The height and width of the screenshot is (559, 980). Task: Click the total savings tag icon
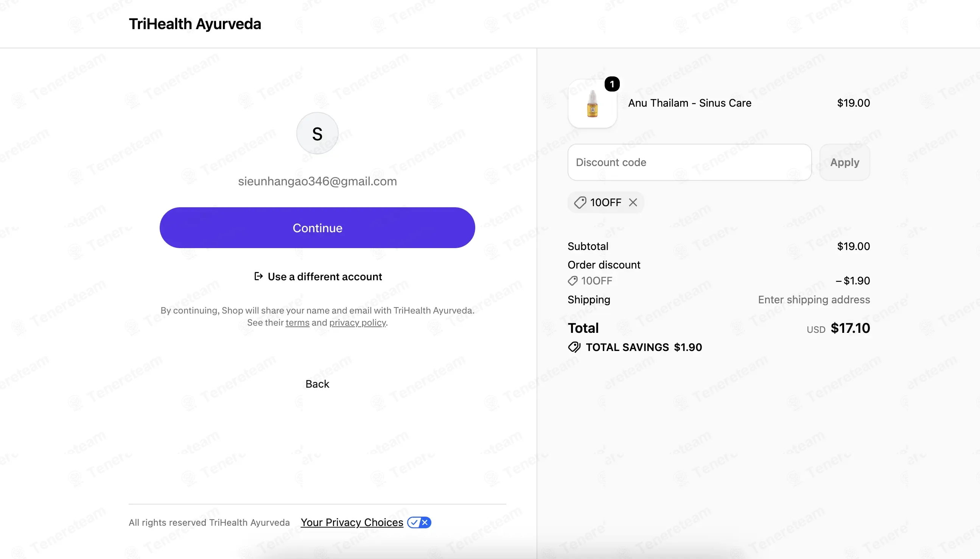pyautogui.click(x=574, y=347)
